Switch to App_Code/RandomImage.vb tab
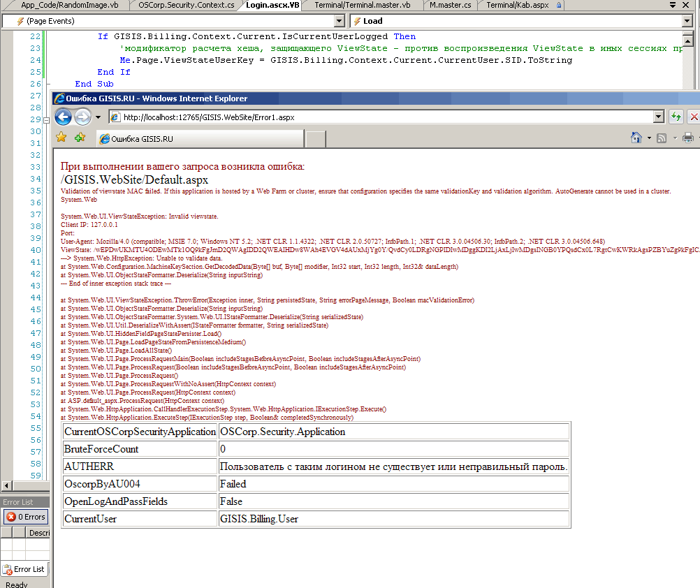700x588 pixels. [70, 5]
